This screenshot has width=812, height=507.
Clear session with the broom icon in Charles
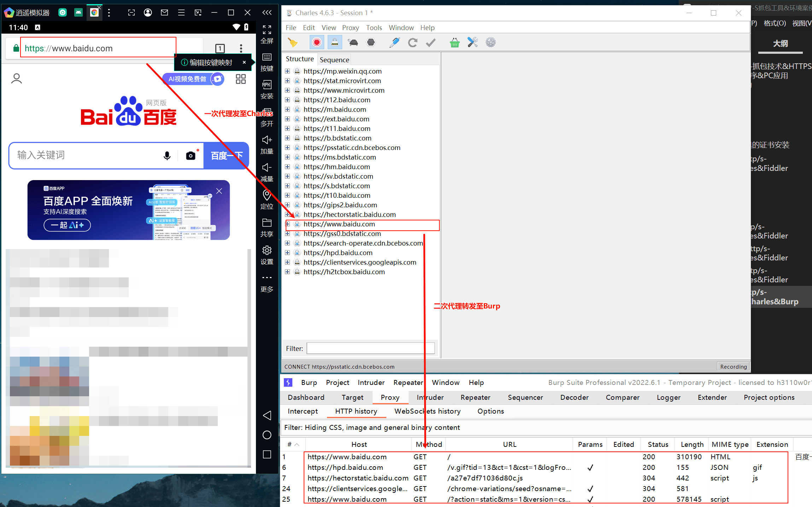pos(293,42)
